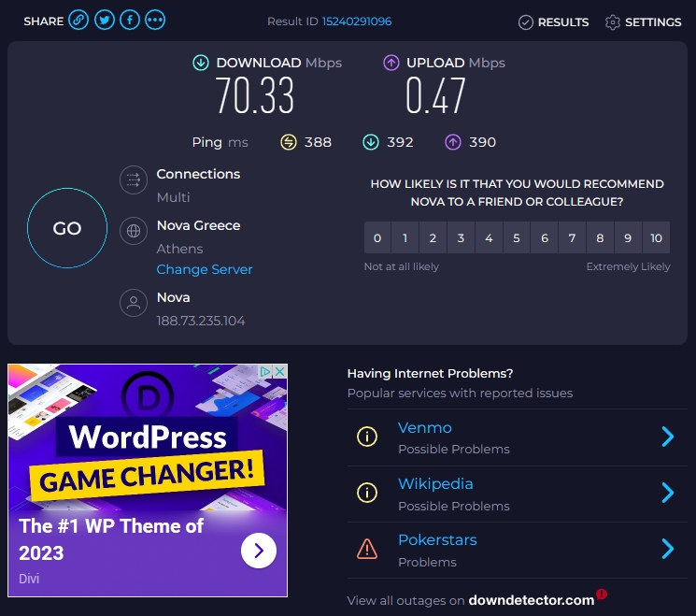Expand Venmo row chevron
Image resolution: width=696 pixels, height=616 pixels.
point(668,437)
